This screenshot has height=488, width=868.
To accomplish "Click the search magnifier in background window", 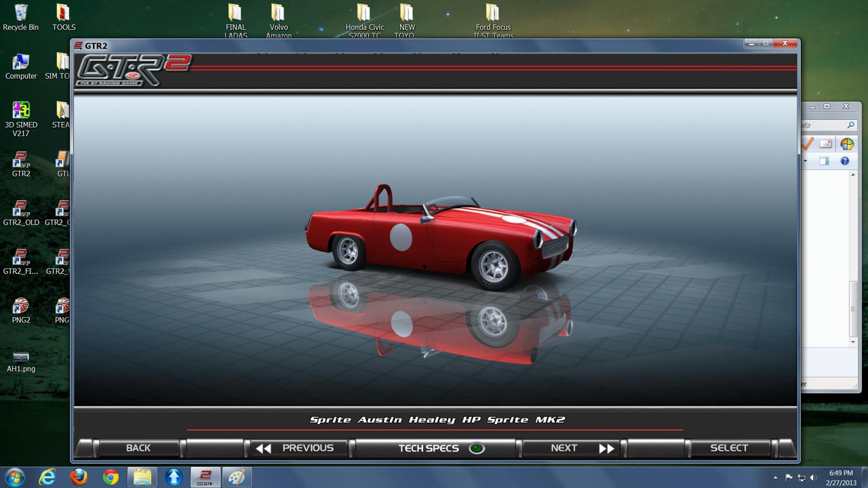I will point(850,125).
